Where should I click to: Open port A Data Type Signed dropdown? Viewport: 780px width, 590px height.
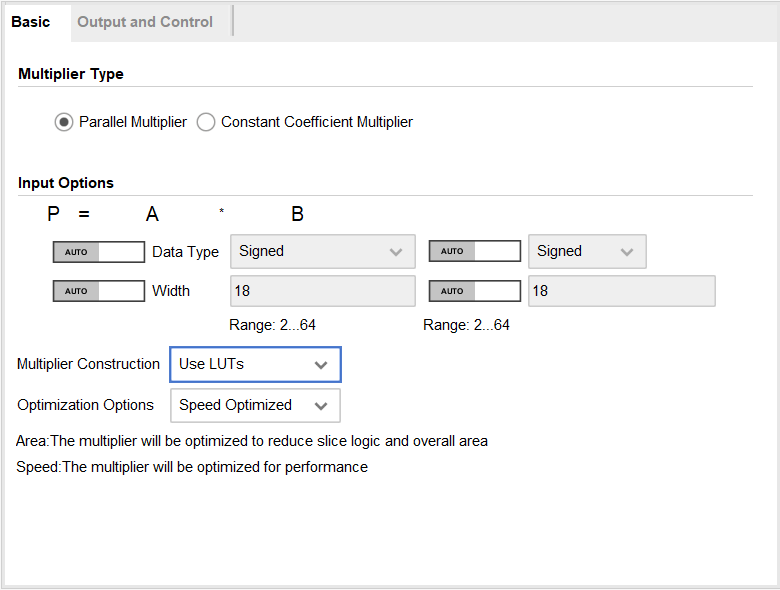[323, 251]
